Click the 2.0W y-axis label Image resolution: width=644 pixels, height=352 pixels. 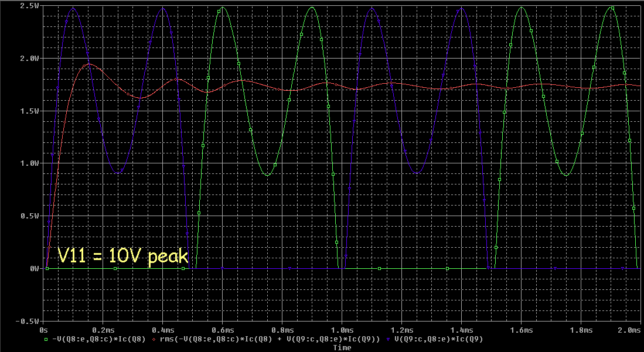point(30,59)
